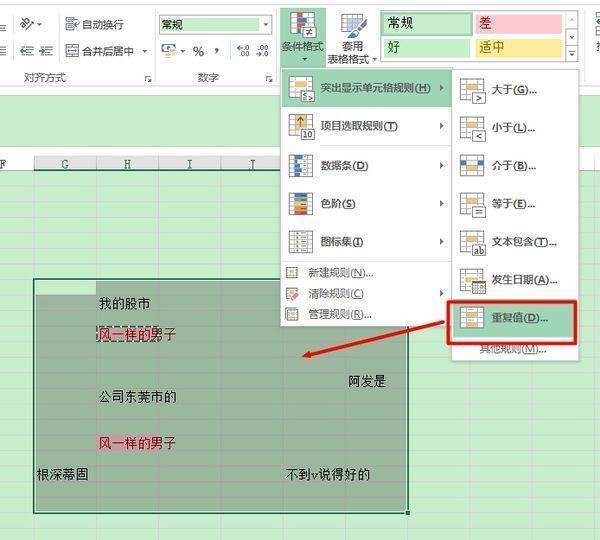
Task: Expand the 合并后居中 dropdown arrow
Action: pos(145,51)
